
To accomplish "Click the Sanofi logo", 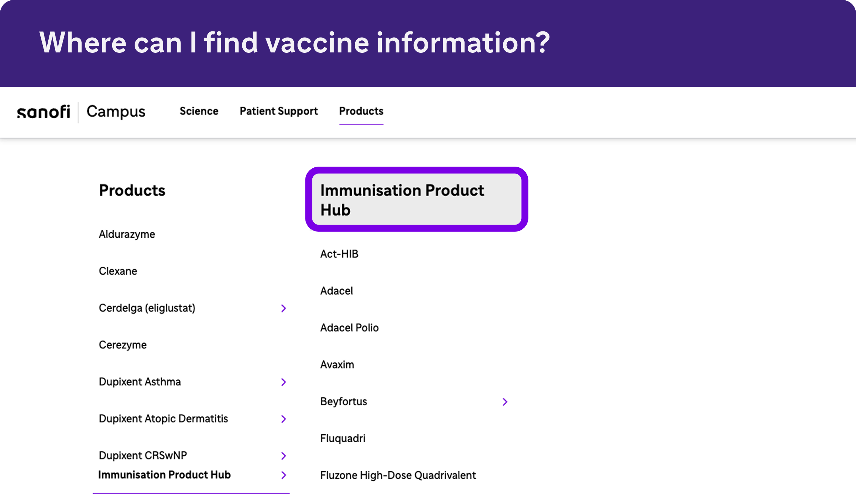I will [x=43, y=112].
